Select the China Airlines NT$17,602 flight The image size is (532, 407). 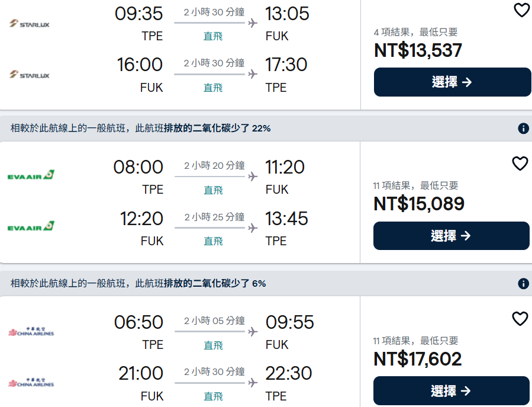(452, 391)
